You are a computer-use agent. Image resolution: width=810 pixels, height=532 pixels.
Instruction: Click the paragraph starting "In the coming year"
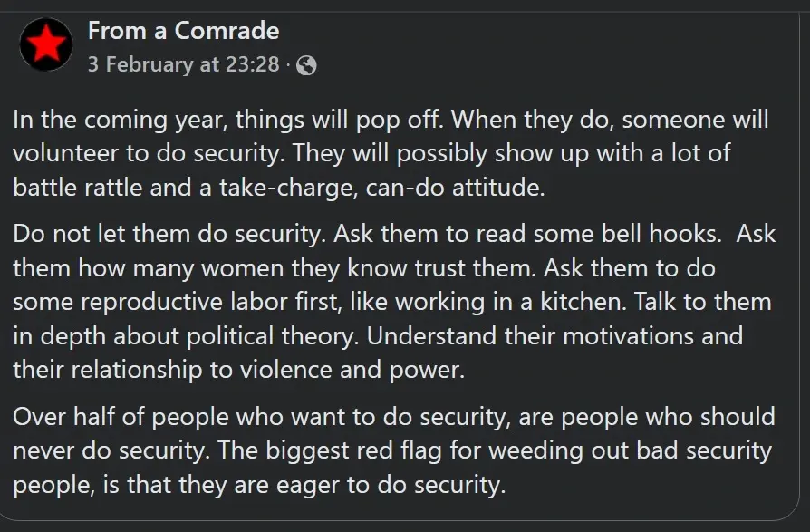point(391,153)
